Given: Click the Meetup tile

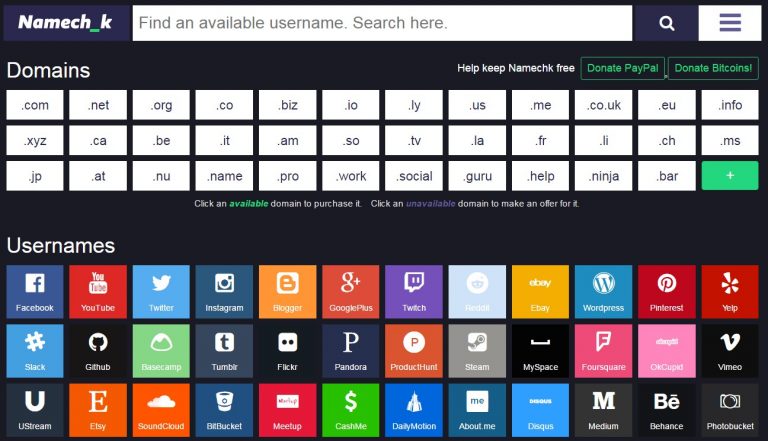Looking at the screenshot, I should click(x=288, y=410).
